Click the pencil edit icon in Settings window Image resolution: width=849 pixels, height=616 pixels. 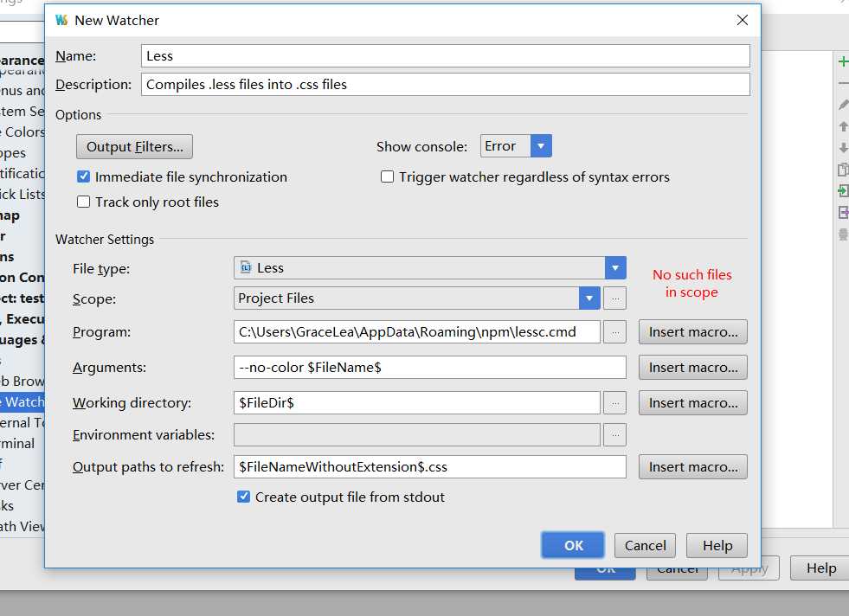(x=843, y=105)
